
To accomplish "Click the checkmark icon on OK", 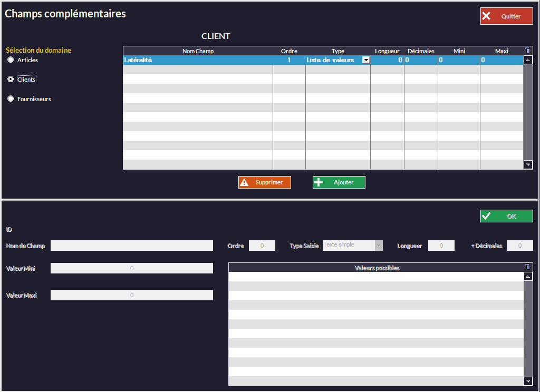I will coord(486,216).
